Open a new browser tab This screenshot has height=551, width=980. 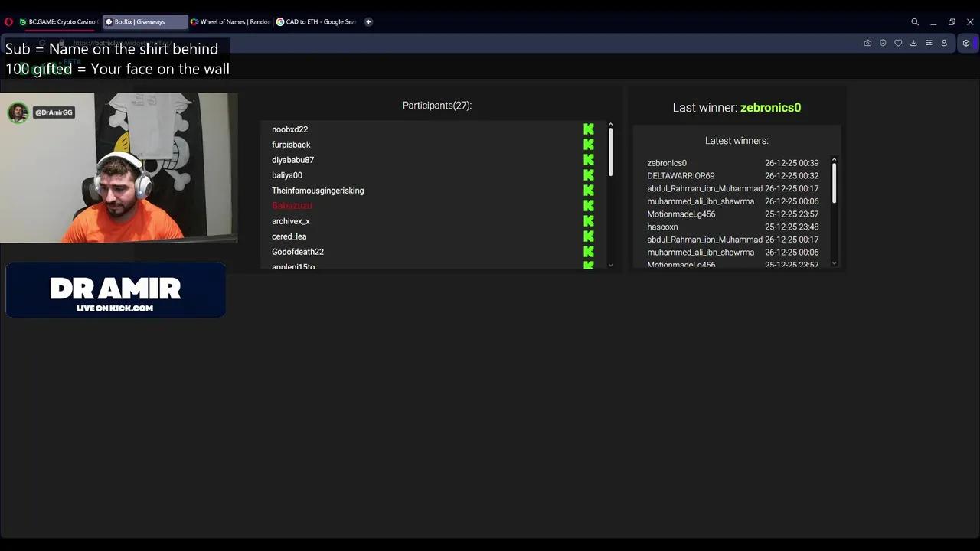tap(368, 22)
